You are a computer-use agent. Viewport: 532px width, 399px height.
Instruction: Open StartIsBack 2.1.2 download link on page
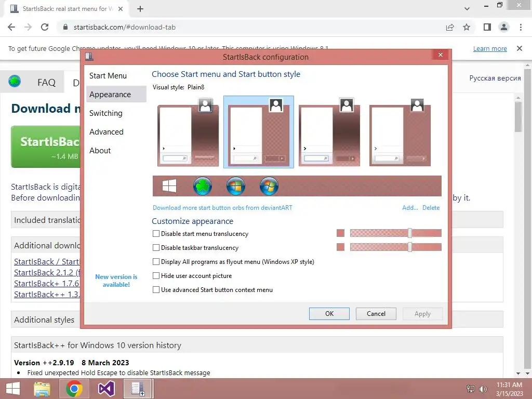coord(47,272)
